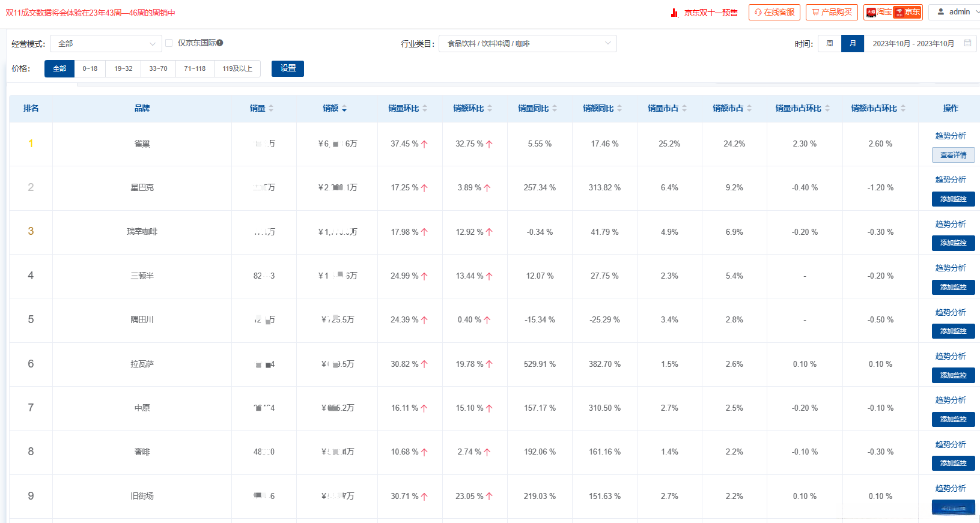The width and height of the screenshot is (980, 523).
Task: Add 瑞幸咖啡 to monitoring via 添加监控
Action: pos(954,243)
